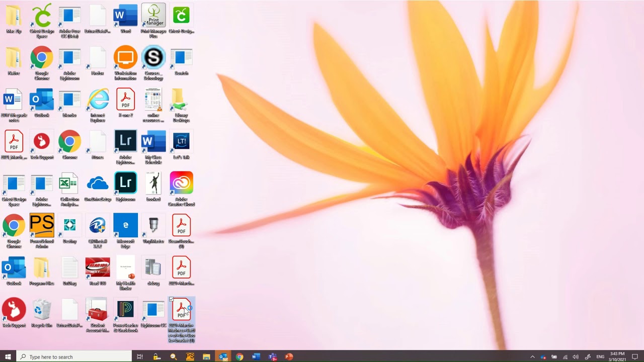Screen dimensions: 644x362
Task: Switch to Outlook on the taskbar
Action: coord(223,356)
